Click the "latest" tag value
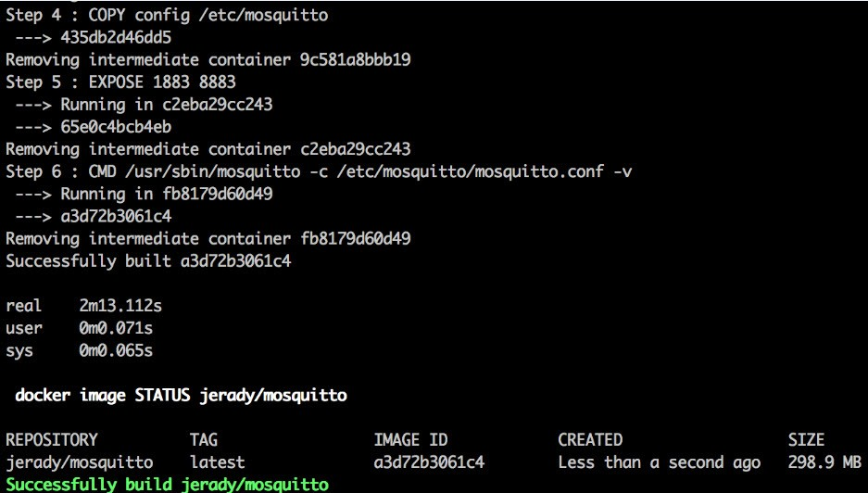 (217, 462)
